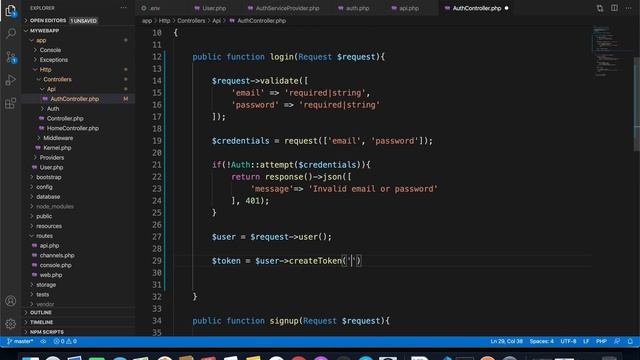Open the Manage gear icon
640x360 pixels.
pos(11,324)
